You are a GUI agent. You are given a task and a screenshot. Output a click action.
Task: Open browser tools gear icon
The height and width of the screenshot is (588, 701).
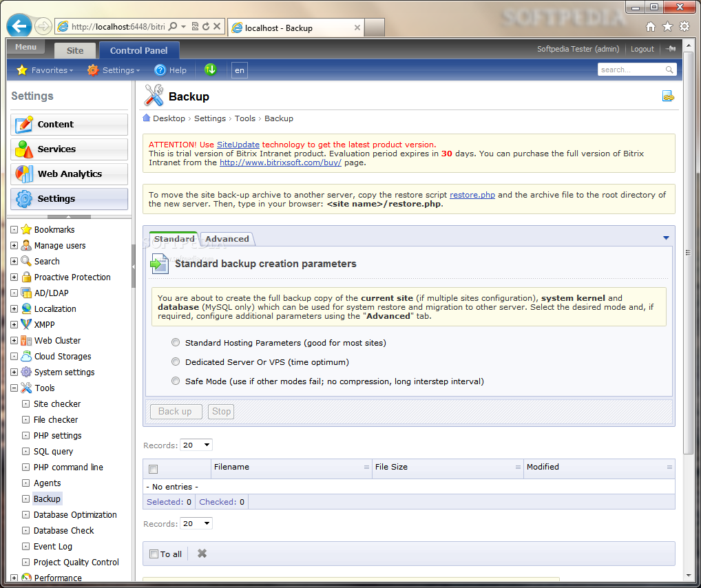(x=684, y=26)
